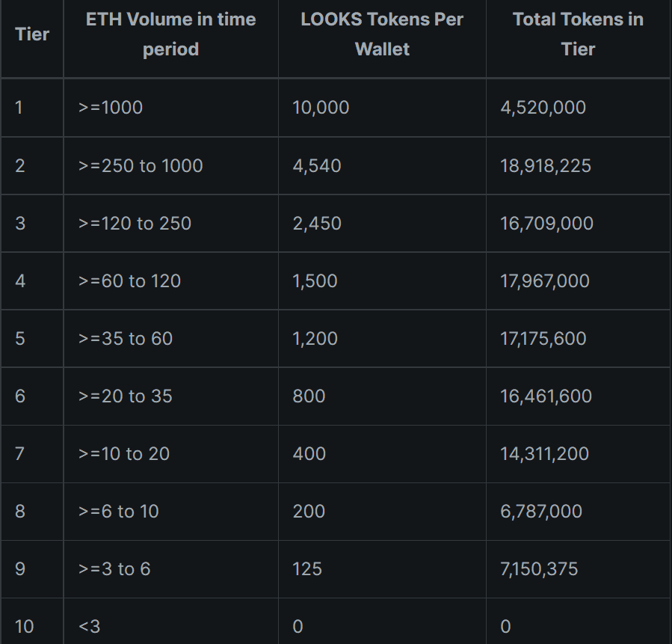Select the 400 tokens per wallet cell
672x644 pixels.
(309, 453)
